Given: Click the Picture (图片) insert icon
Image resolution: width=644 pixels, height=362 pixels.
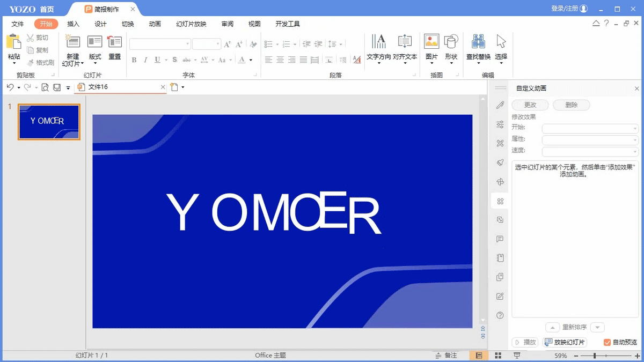Looking at the screenshot, I should click(x=431, y=41).
